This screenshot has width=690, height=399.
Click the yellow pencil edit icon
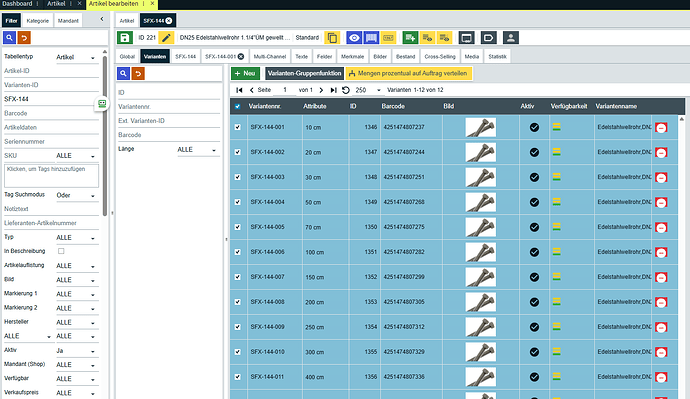coord(166,38)
